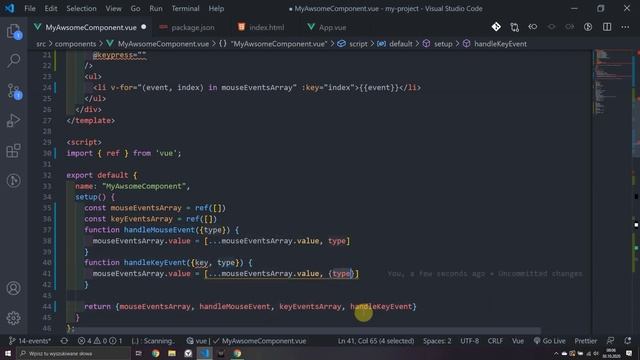Viewport: 640px width, 360px height.
Task: Change the Vue language mode in status bar
Action: [518, 340]
